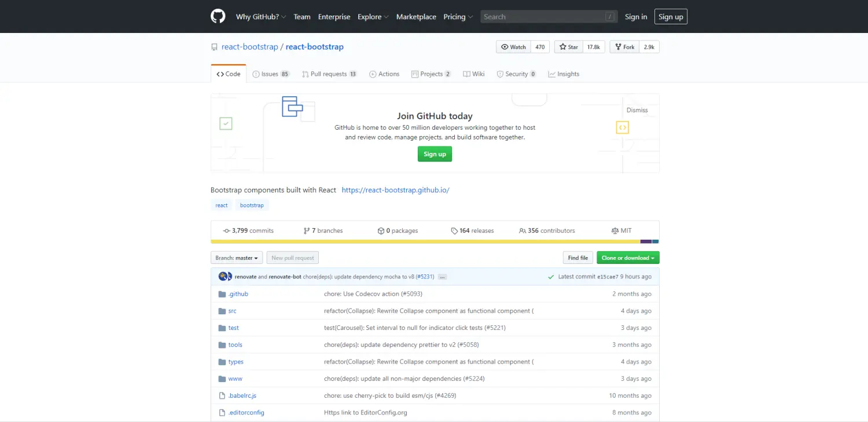Click the test folder icon
Screen dimensions: 868x422
pyautogui.click(x=222, y=328)
